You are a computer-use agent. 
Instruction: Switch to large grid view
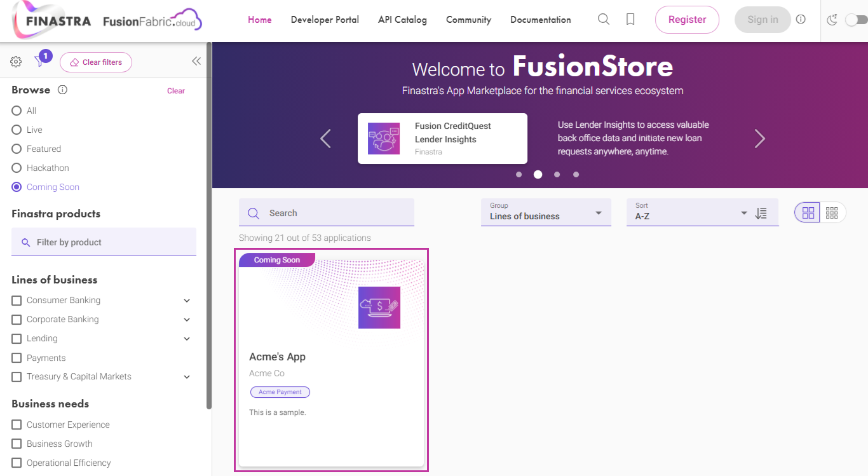808,213
